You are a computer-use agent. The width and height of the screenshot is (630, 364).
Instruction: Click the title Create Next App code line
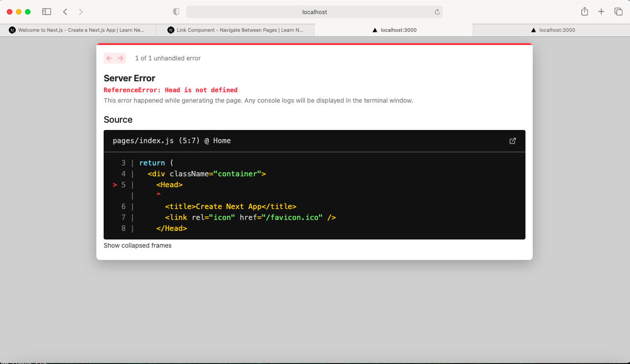(x=231, y=206)
